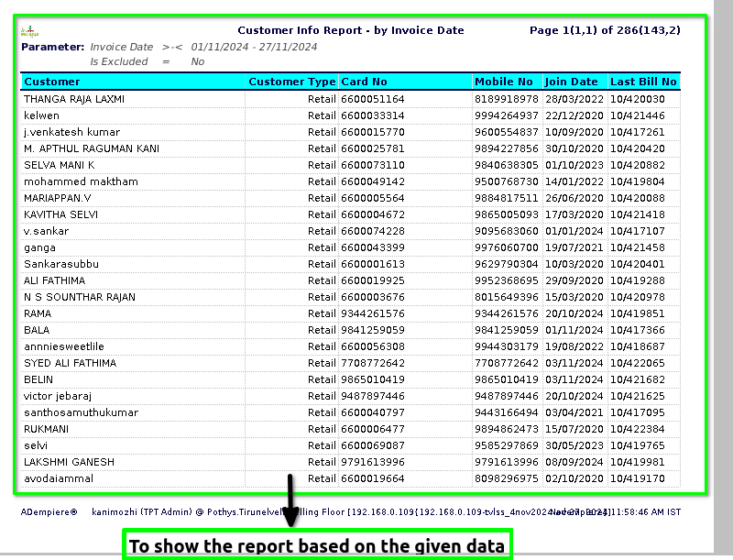This screenshot has height=560, width=733.
Task: Click join date 28/03/2022
Action: coord(574,99)
